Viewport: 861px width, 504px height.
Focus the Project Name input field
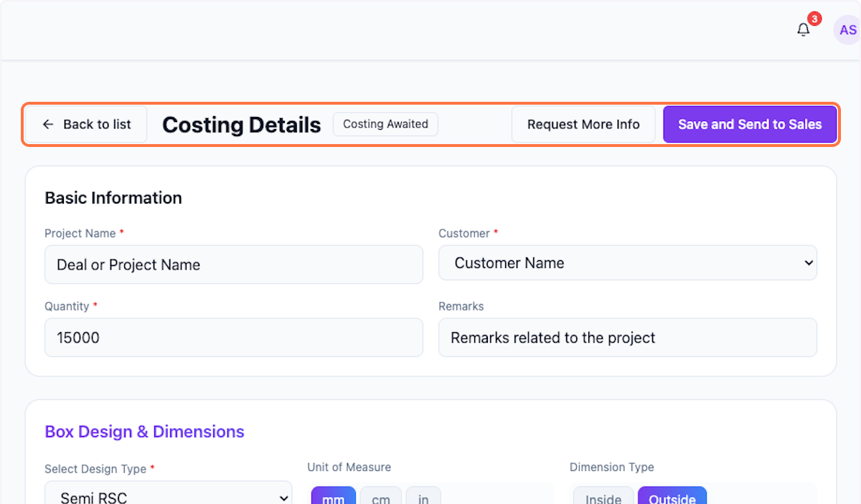point(233,265)
